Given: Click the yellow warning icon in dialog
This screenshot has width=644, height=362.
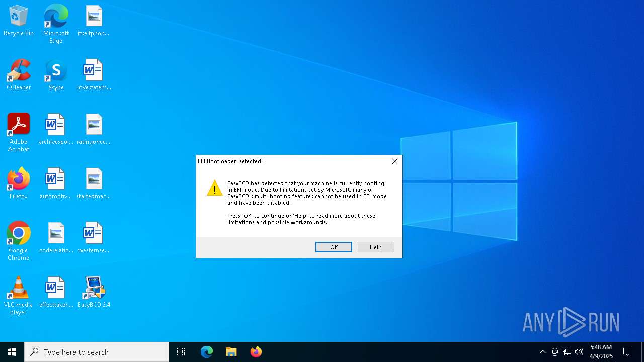Looking at the screenshot, I should [x=215, y=188].
